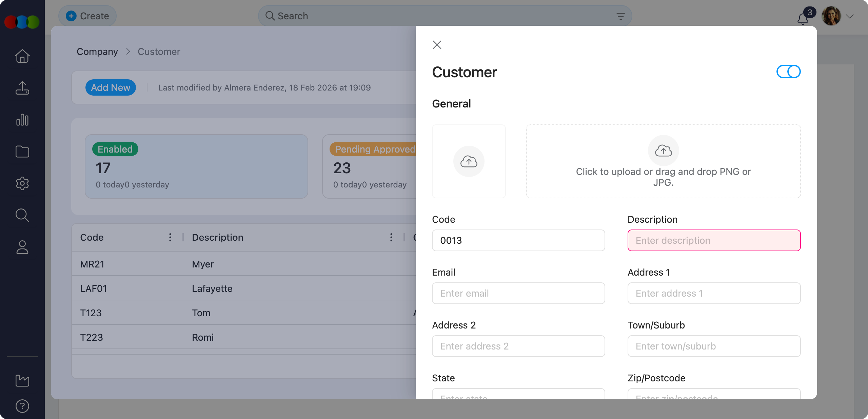The width and height of the screenshot is (868, 419).
Task: Open Help via the question mark icon
Action: 22,406
